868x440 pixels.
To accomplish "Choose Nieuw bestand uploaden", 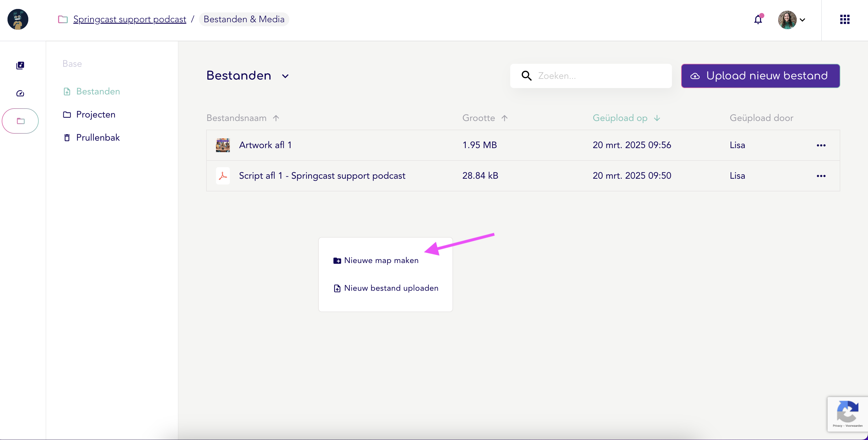I will click(386, 288).
